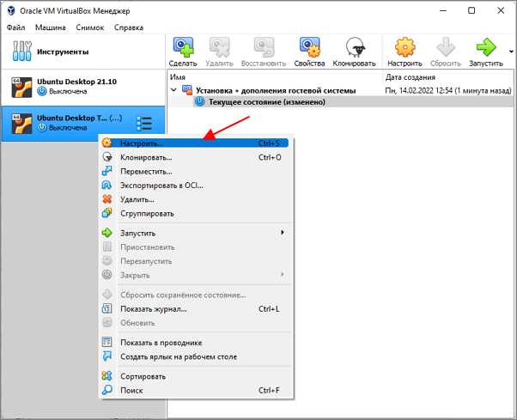Viewport: 517px width, 420px height.
Task: Click the OS icon of Ubuntu Desktop 21.10
Action: [21, 88]
